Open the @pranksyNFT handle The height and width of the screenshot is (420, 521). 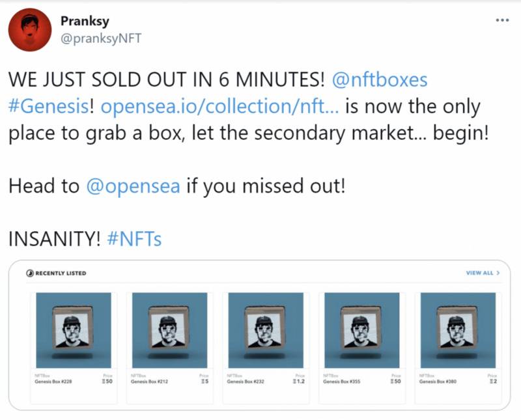[101, 38]
